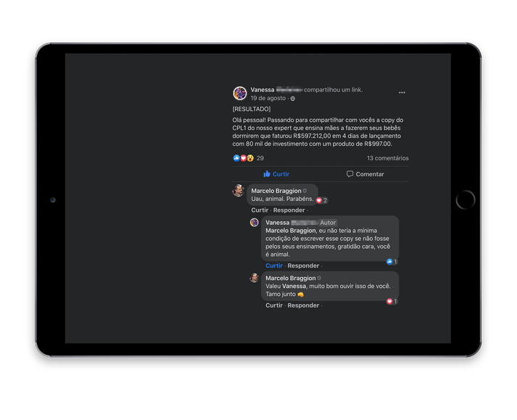This screenshot has width=517, height=420.
Task: Like Marcelo's first comment via Curtir
Action: 260,210
